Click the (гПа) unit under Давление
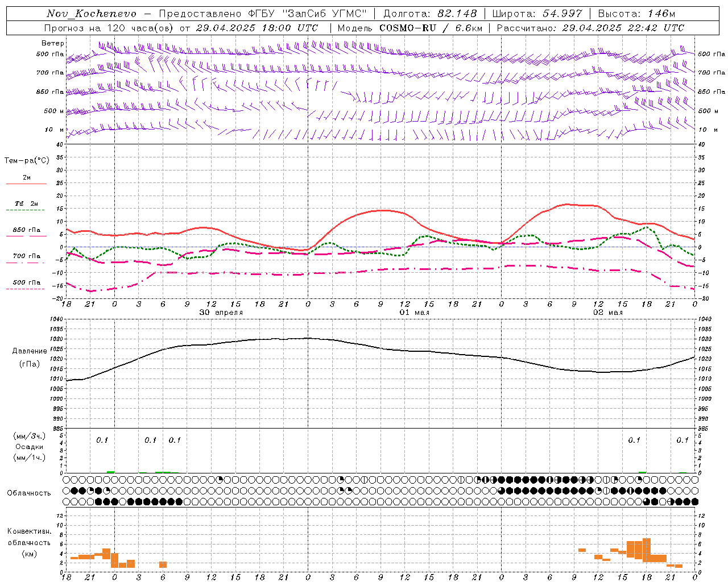The width and height of the screenshot is (728, 582). [x=29, y=364]
